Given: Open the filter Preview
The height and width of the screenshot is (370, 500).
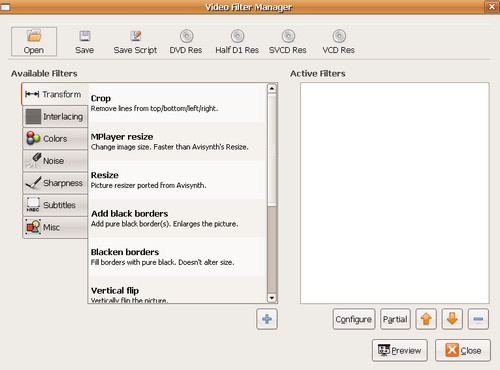Looking at the screenshot, I should coord(400,350).
